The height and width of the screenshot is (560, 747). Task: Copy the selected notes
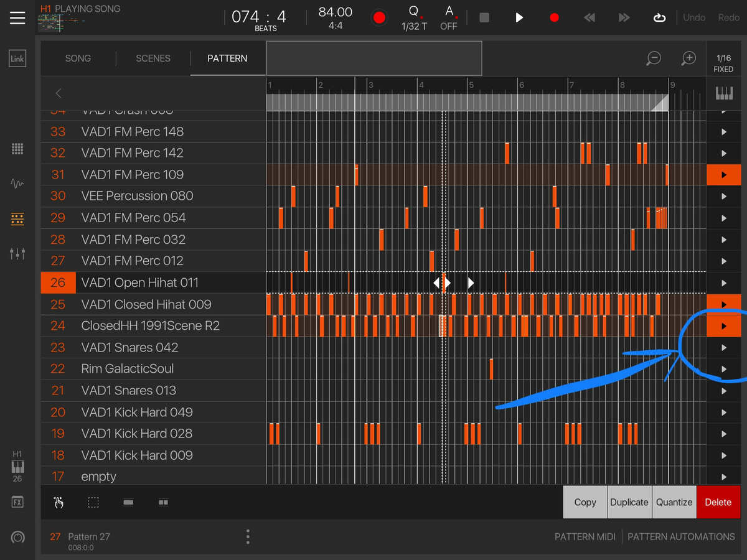(x=585, y=502)
